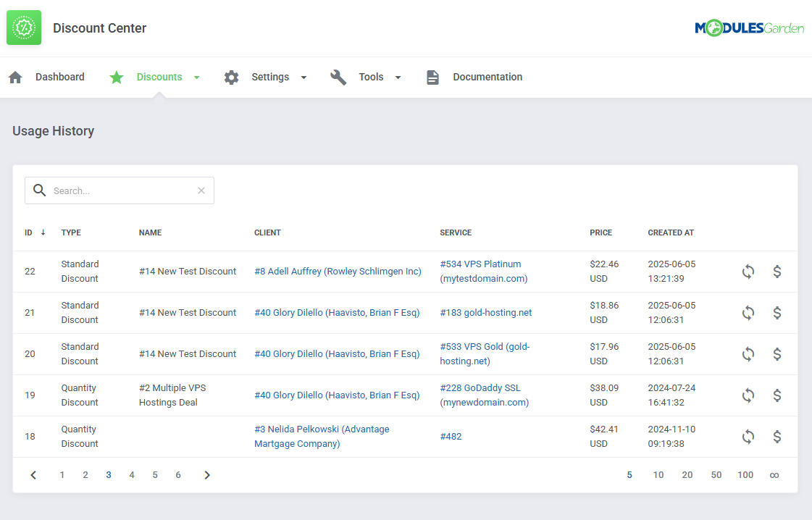Click the $38.09 USD price cell
Image resolution: width=812 pixels, height=520 pixels.
[604, 395]
